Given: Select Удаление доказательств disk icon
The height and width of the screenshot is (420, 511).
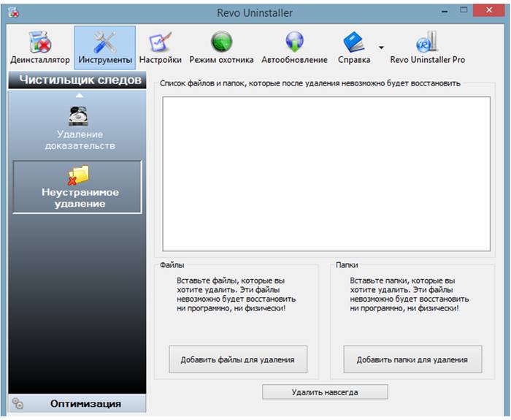Looking at the screenshot, I should tap(79, 116).
